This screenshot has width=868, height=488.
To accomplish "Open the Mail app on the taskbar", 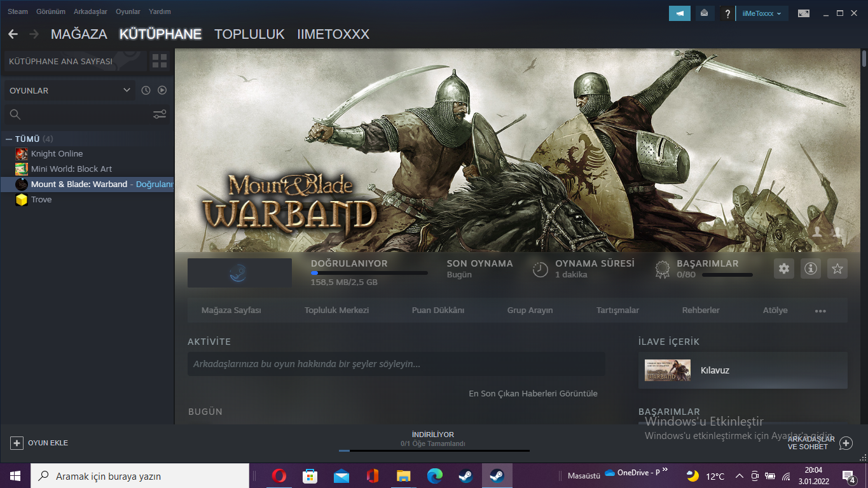I will pyautogui.click(x=341, y=476).
